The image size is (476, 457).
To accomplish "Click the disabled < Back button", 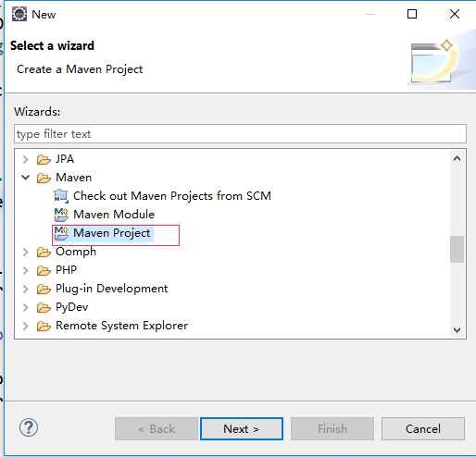I will pyautogui.click(x=157, y=428).
